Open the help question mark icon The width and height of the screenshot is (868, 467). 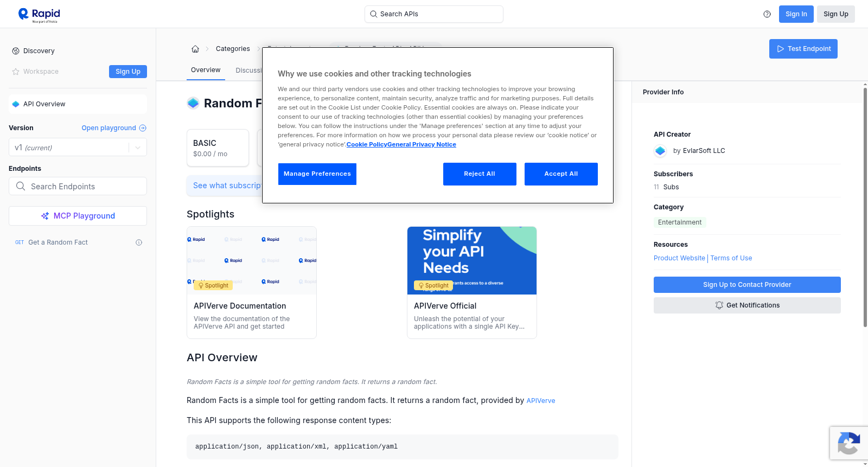[767, 14]
